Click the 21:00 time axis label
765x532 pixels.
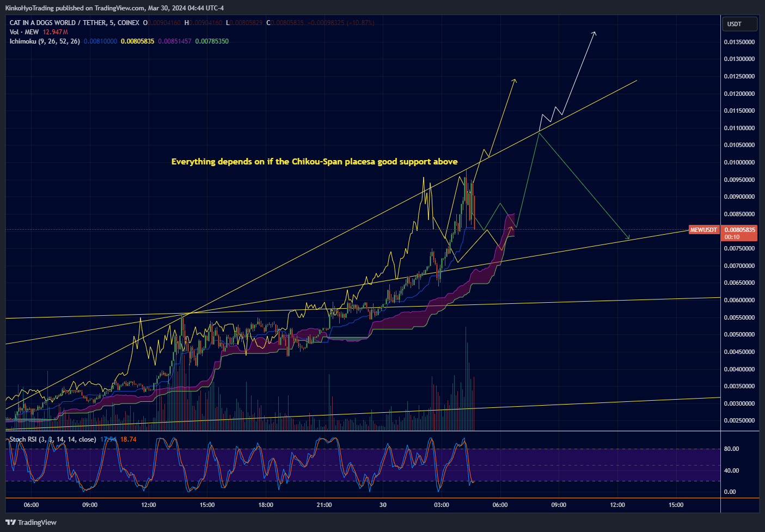coord(324,505)
